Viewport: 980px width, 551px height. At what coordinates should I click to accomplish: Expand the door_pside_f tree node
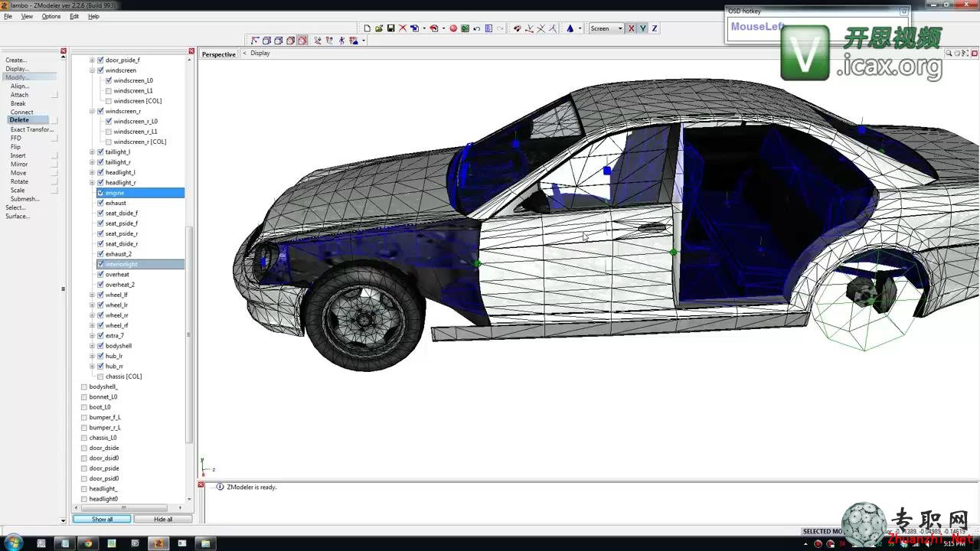click(x=92, y=60)
